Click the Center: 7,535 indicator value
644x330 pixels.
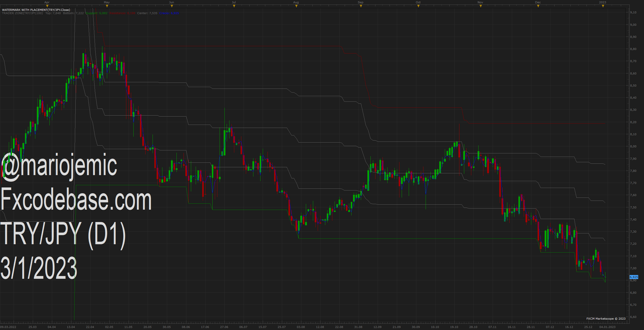pyautogui.click(x=147, y=13)
